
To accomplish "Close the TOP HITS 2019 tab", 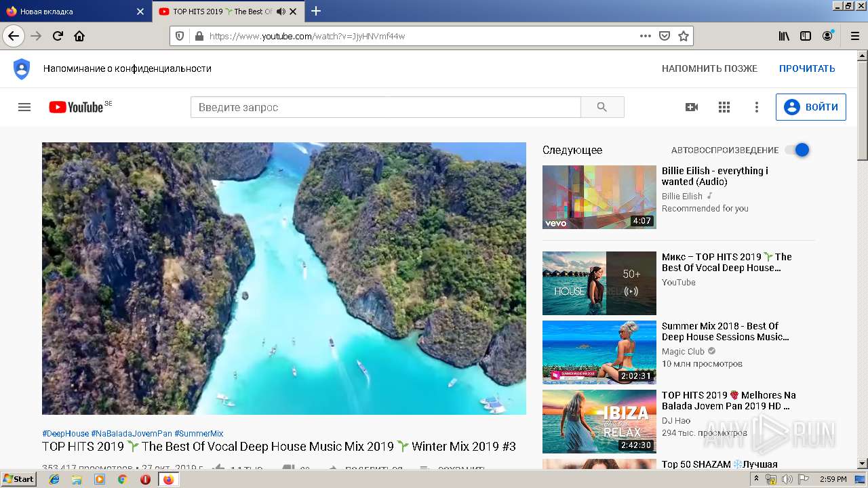I will (293, 12).
